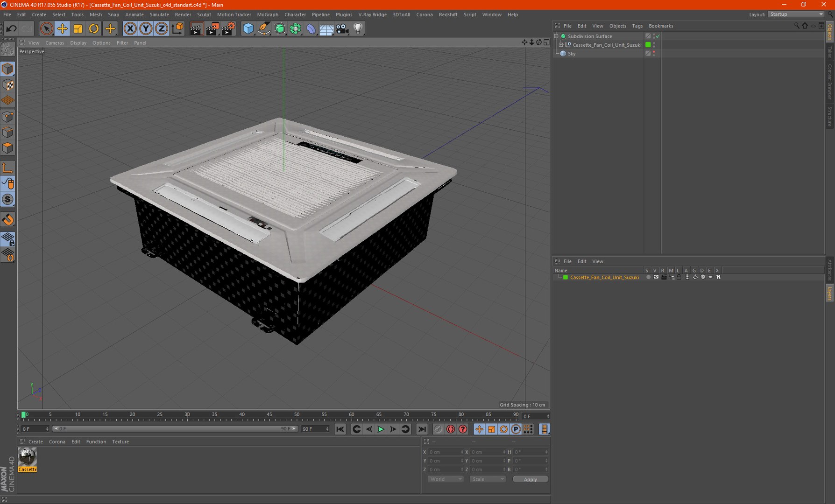The height and width of the screenshot is (504, 835).
Task: Click the start frame field stepper arrows
Action: pyautogui.click(x=47, y=429)
